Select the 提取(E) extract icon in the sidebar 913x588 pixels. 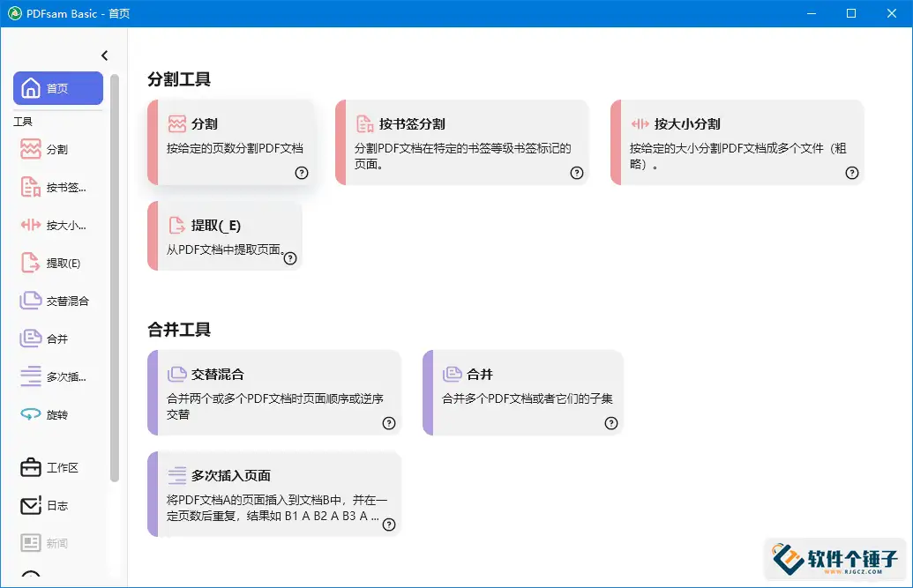click(31, 263)
